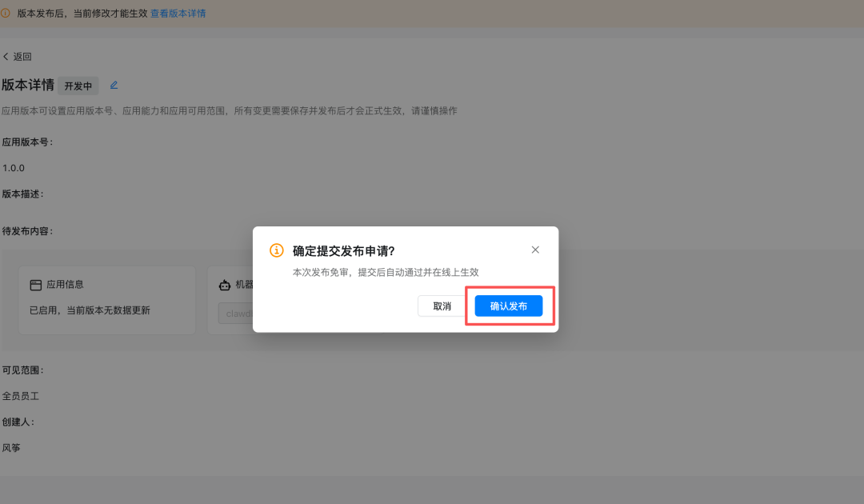Screen dimensions: 864x504
Task: Click the 确认发布 confirm button
Action: [x=509, y=306]
